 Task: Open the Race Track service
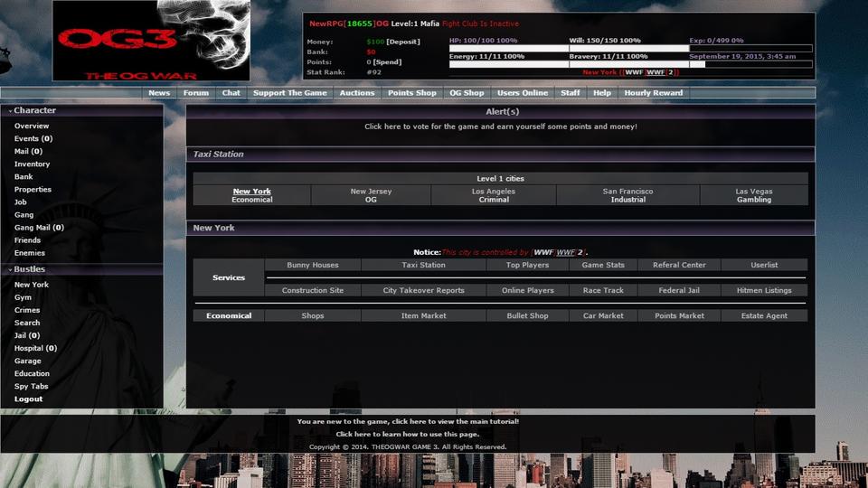pos(603,291)
